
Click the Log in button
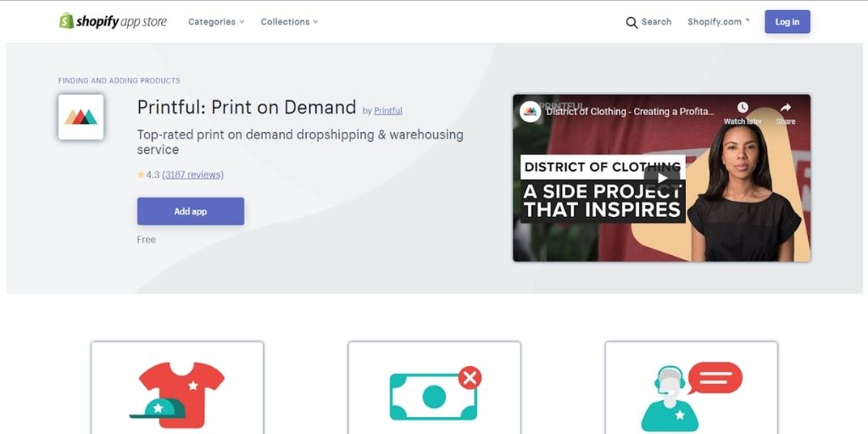tap(787, 22)
